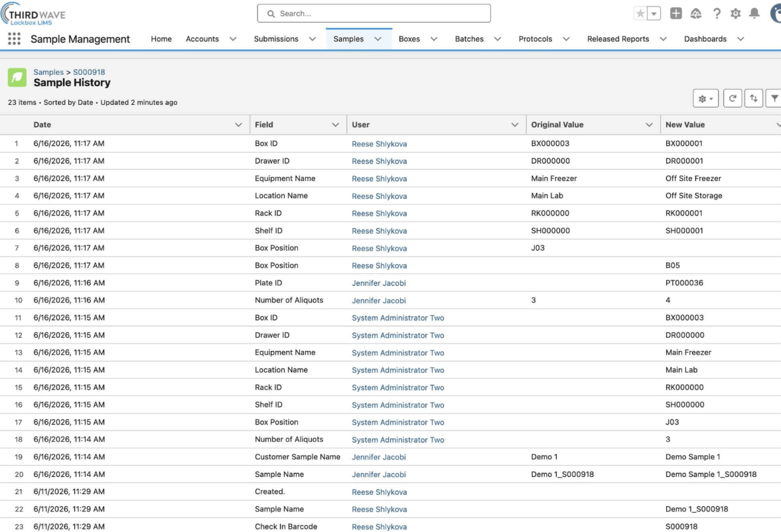Click the favorites star icon
This screenshot has height=532, width=781.
click(x=640, y=13)
